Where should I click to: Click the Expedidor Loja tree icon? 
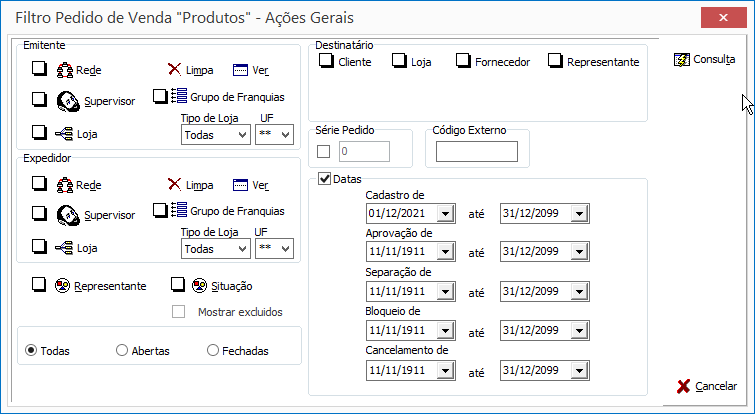64,248
